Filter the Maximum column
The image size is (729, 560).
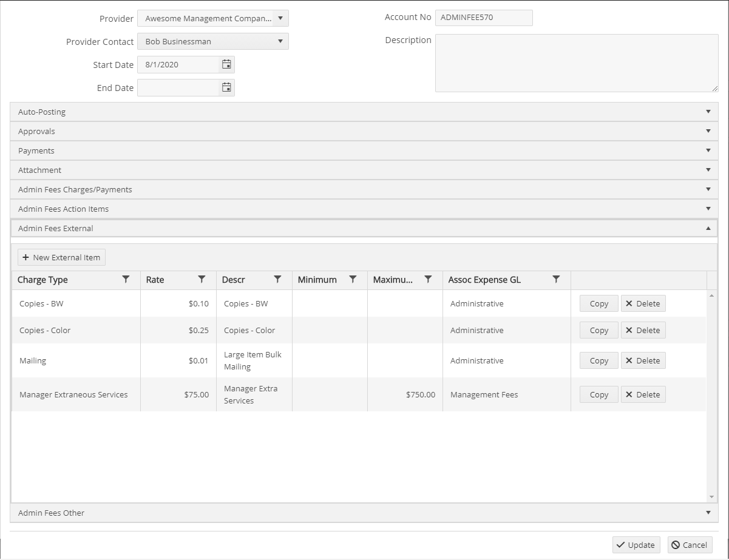(428, 280)
